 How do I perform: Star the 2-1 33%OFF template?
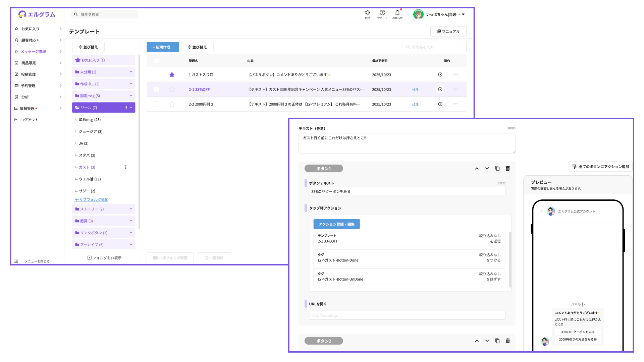pyautogui.click(x=172, y=89)
